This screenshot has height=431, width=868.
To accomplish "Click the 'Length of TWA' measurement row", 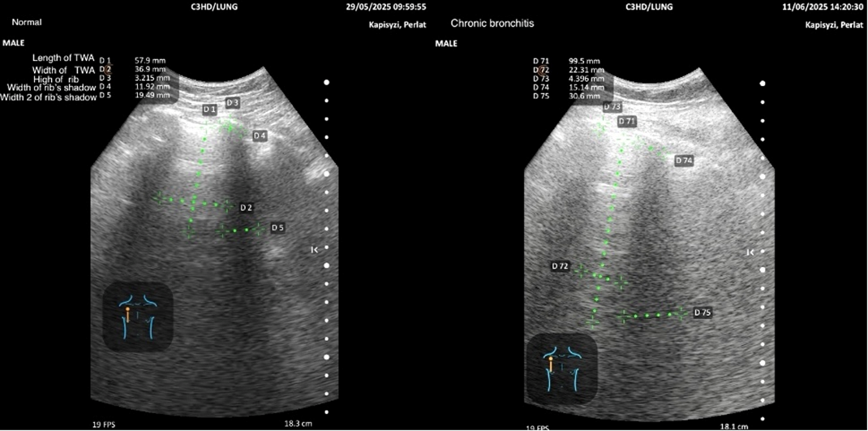I will coord(62,58).
